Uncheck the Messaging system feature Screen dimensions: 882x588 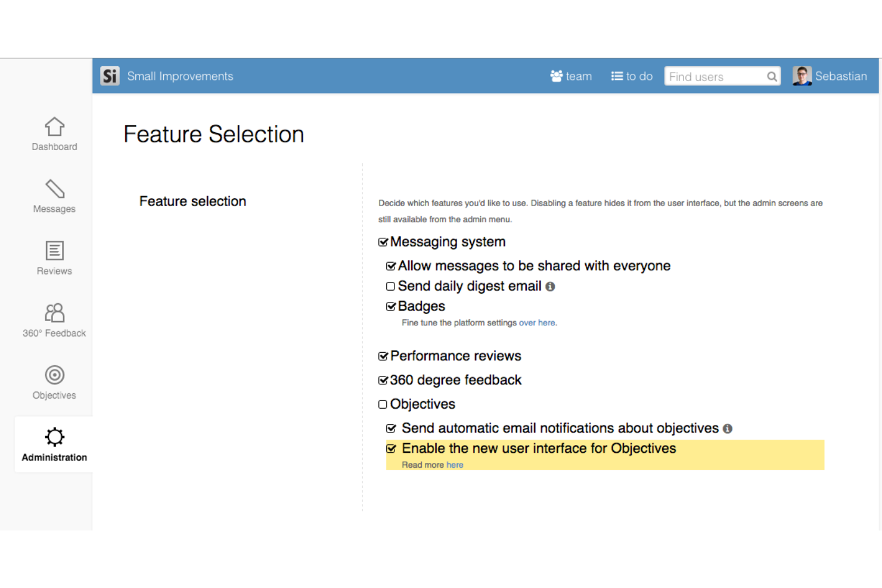[383, 242]
